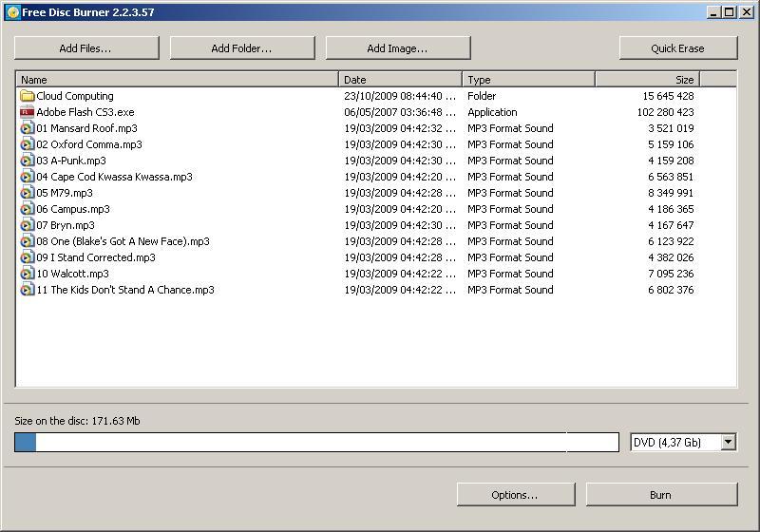Click the Quick Erase button
The width and height of the screenshot is (760, 532).
click(x=678, y=47)
